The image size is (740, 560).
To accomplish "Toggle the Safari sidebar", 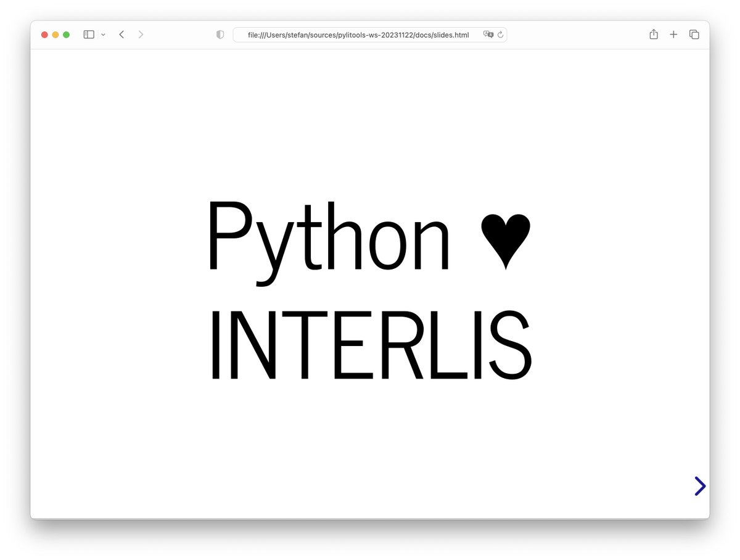I will coord(89,35).
